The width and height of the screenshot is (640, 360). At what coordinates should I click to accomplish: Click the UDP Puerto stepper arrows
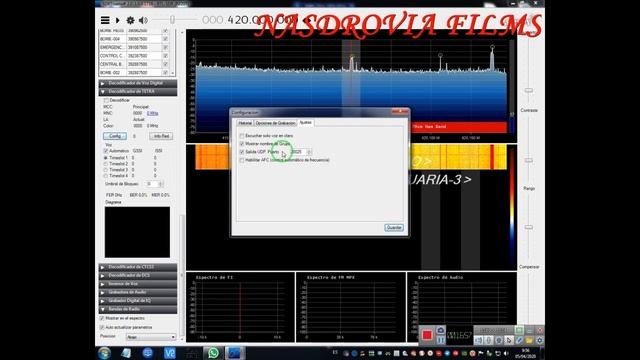[x=309, y=152]
